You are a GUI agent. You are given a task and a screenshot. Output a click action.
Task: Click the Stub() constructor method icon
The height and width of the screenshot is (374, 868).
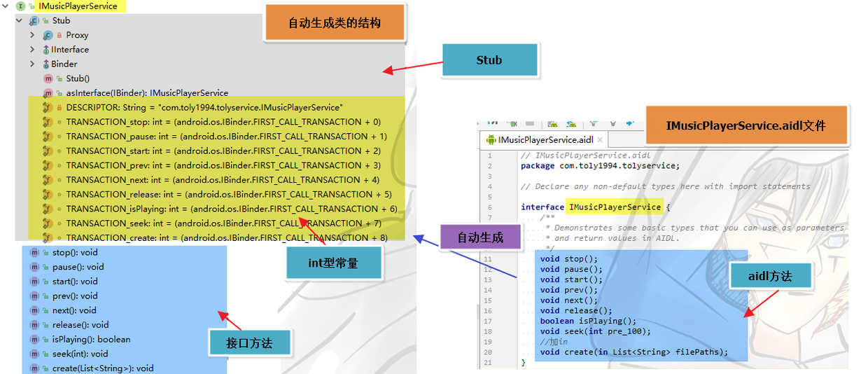pos(48,78)
